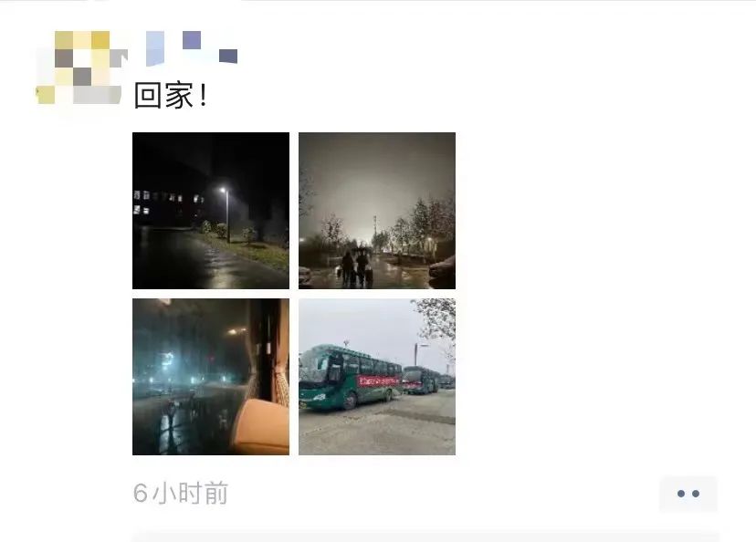Visit the profile via the mosaic avatar
756x542 pixels.
pos(79,68)
